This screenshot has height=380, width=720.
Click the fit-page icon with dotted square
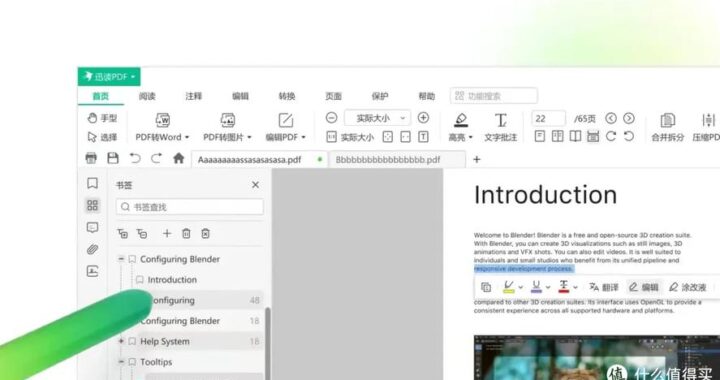(388, 137)
